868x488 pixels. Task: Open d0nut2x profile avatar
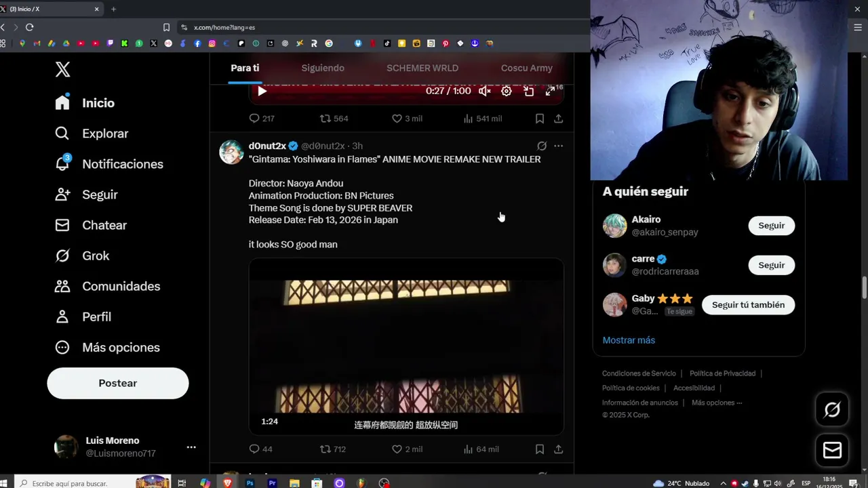[x=231, y=152]
